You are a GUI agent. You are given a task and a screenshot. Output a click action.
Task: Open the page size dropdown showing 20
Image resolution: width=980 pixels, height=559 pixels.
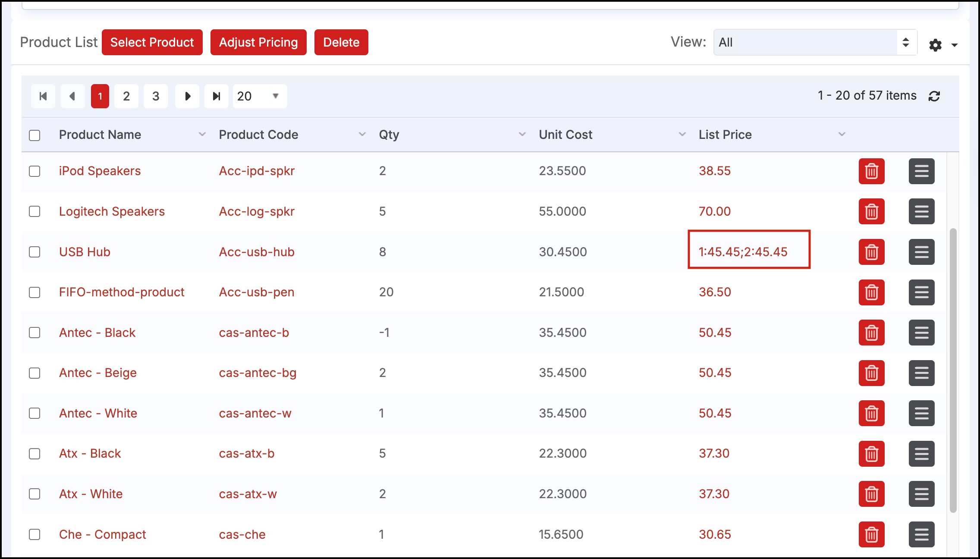point(260,96)
